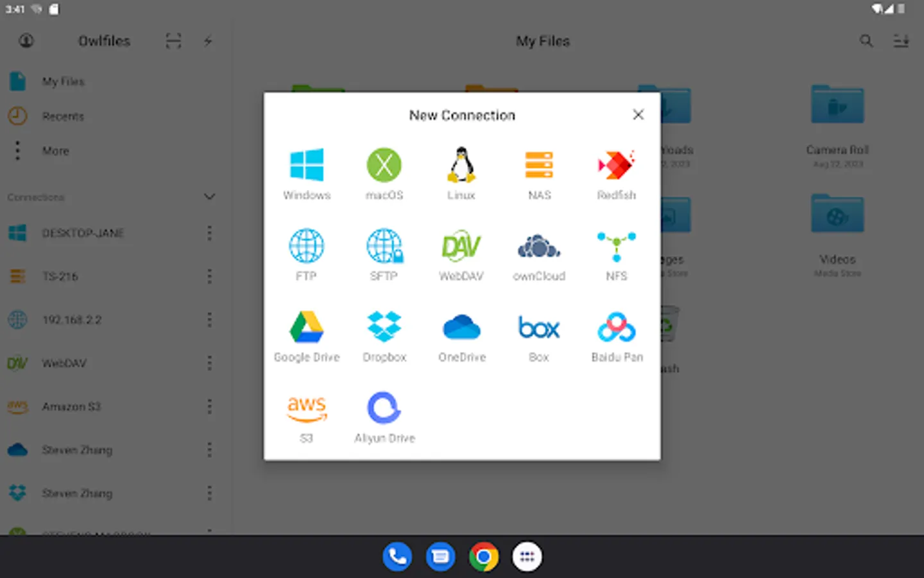Open DESKTOP-JANE connection
Viewport: 924px width, 578px height.
pos(83,233)
